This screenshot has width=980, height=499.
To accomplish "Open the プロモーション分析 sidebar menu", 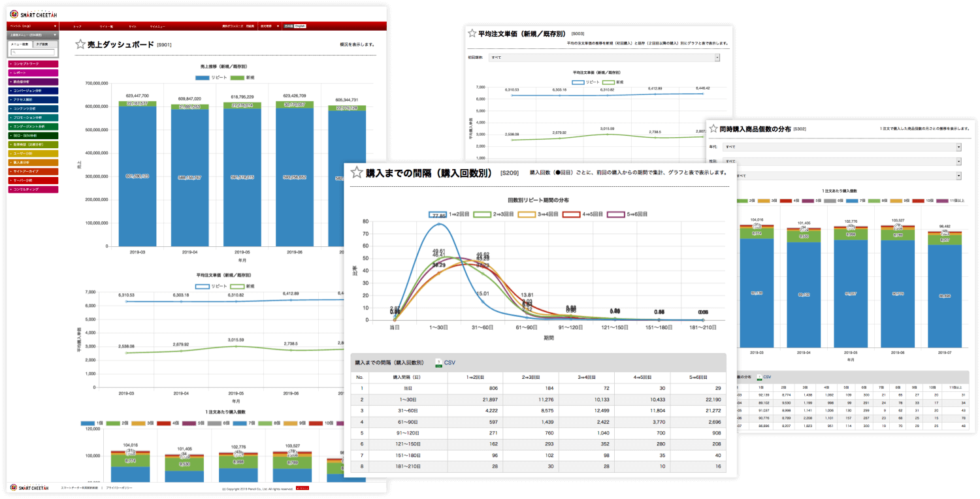I will pos(33,118).
